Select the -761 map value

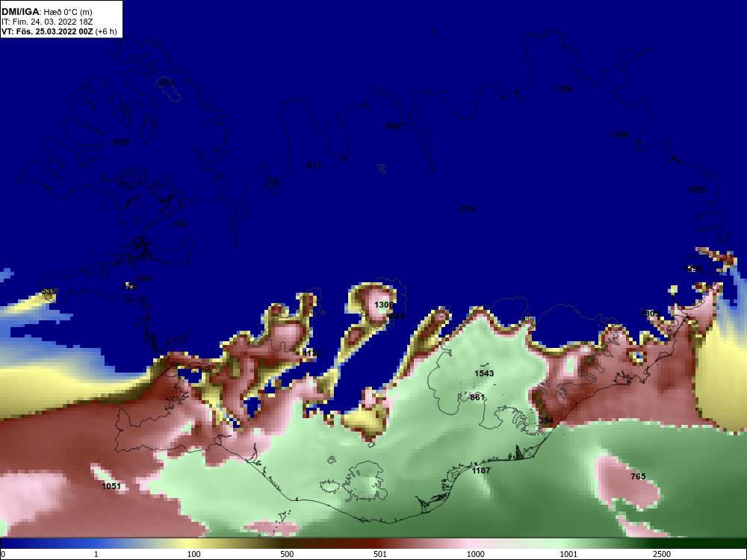[179, 224]
